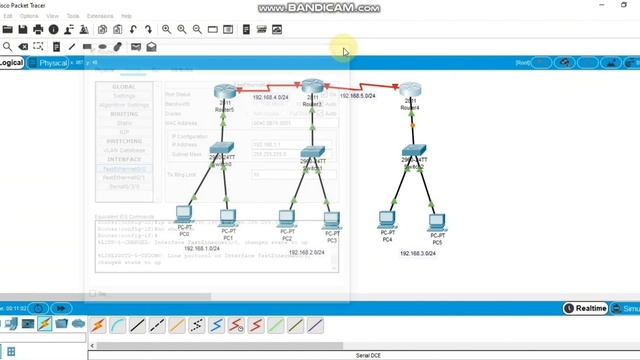Screen dimensions: 640x360
Task: Select the Draw Line tool
Action: click(72, 47)
